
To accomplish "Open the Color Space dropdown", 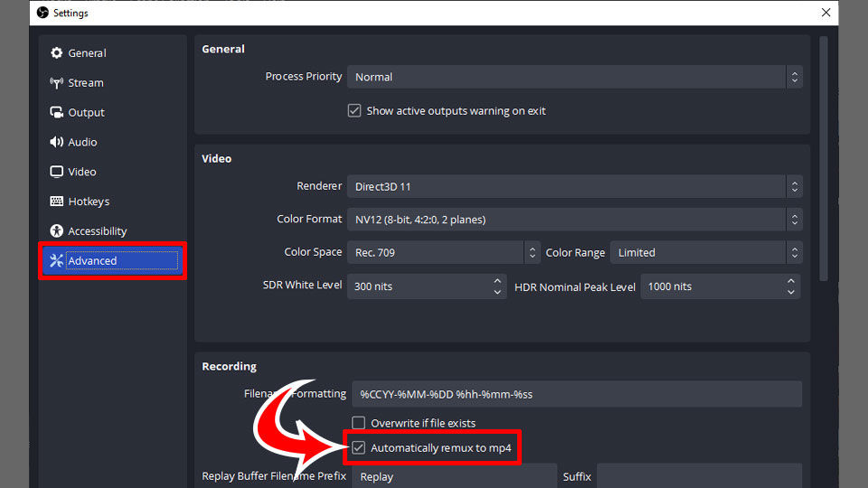I will tap(443, 252).
